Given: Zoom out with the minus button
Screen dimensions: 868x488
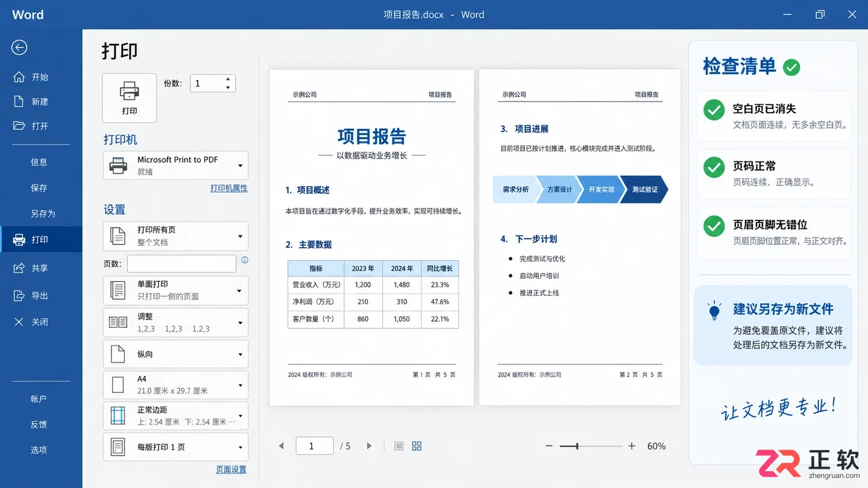Looking at the screenshot, I should [x=549, y=446].
